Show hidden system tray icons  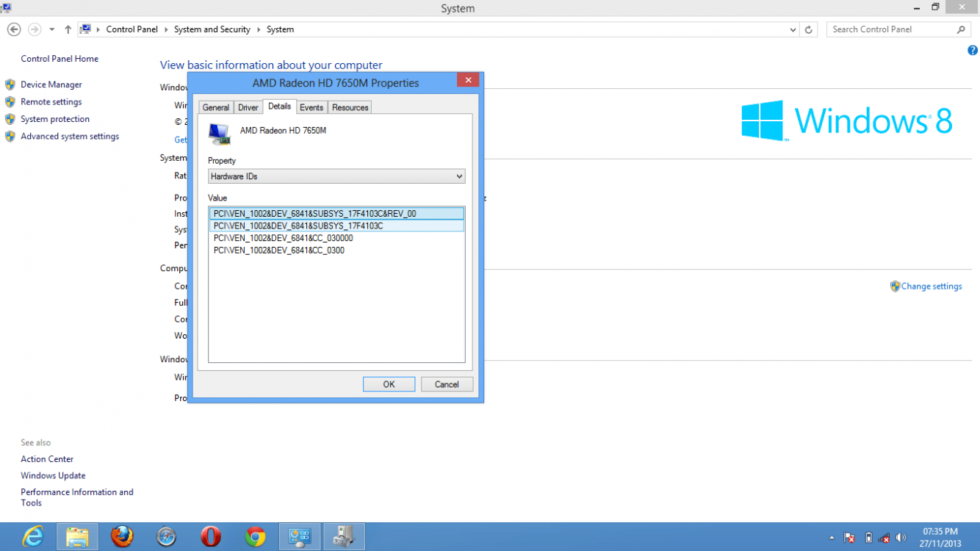point(832,537)
